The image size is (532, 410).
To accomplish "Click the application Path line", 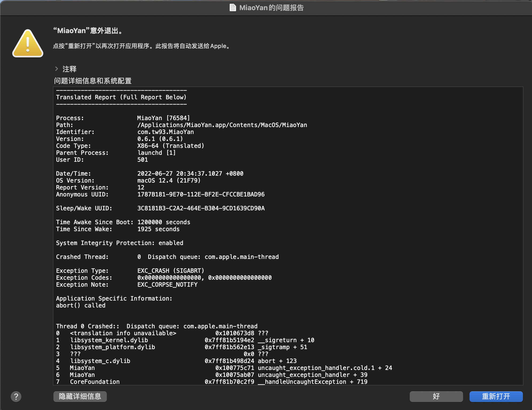I will tap(182, 125).
